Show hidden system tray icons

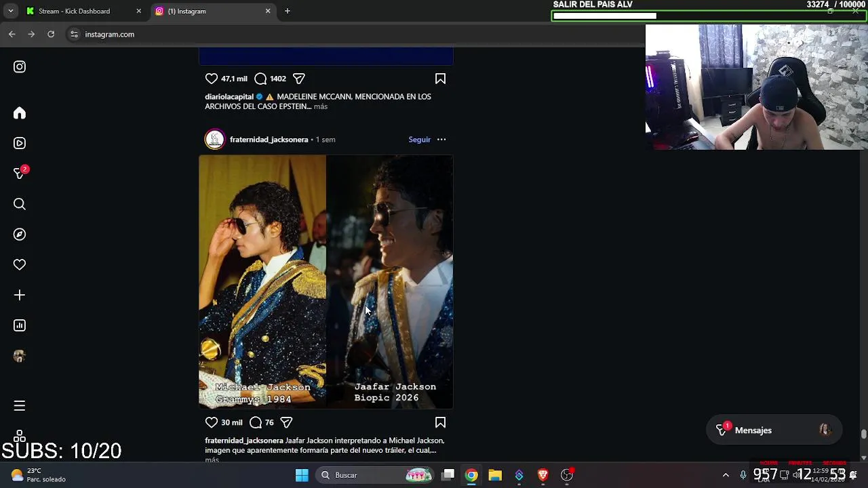[726, 475]
